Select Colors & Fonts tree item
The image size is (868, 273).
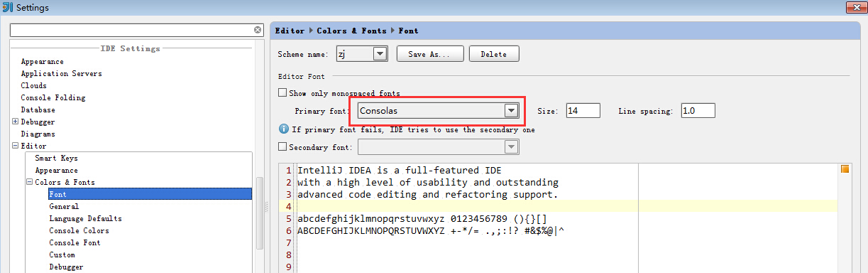65,183
